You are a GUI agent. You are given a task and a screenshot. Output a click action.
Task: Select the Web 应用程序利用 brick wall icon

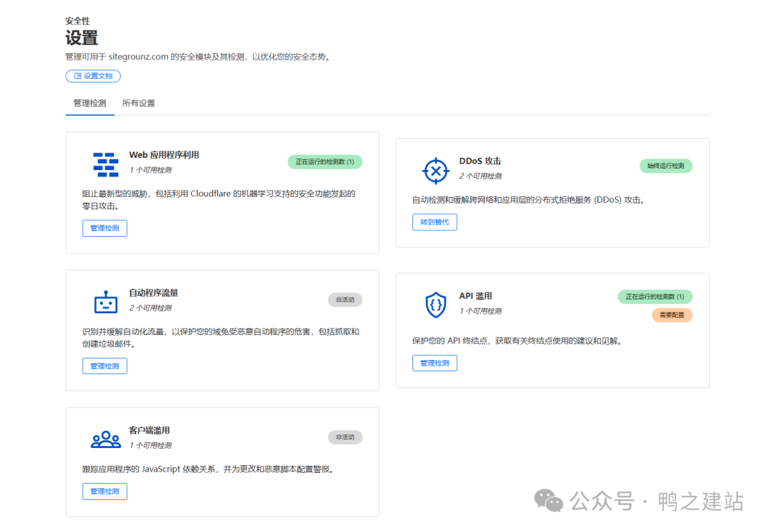point(105,164)
